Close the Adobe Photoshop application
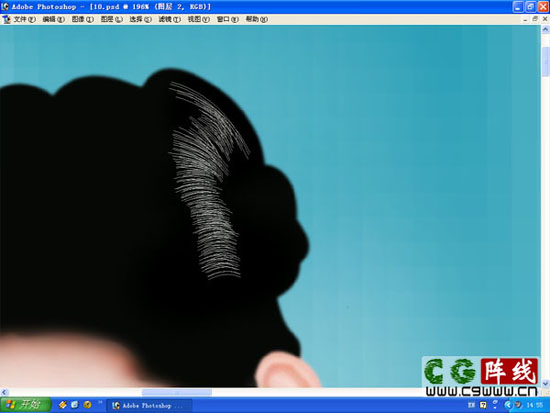 [543, 7]
